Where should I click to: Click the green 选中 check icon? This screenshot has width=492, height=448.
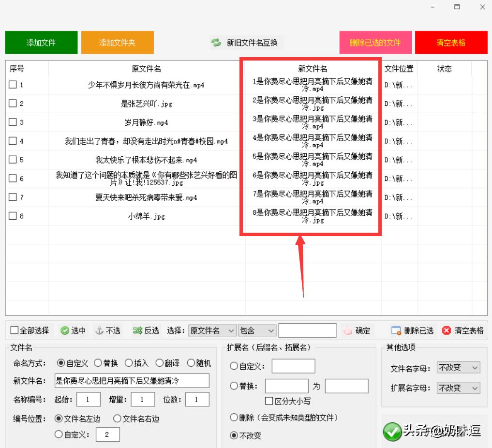point(64,330)
